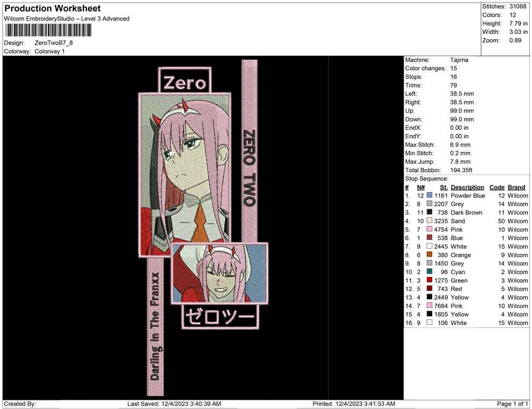
Task: Click the Machine value Tajima
Action: pyautogui.click(x=459, y=60)
